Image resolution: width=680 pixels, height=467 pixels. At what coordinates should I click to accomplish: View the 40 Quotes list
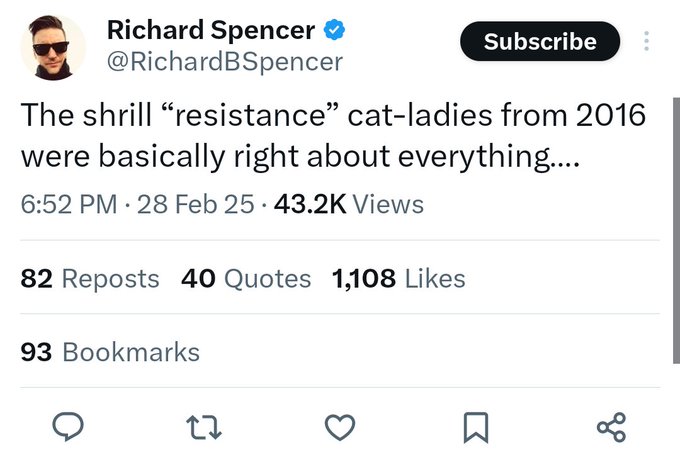(x=246, y=278)
